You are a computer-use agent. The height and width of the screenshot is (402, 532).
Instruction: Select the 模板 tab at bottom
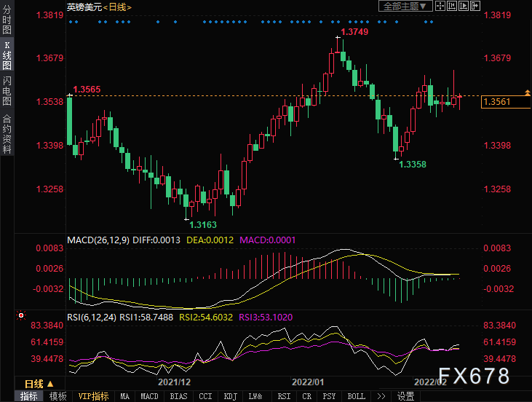(57, 396)
